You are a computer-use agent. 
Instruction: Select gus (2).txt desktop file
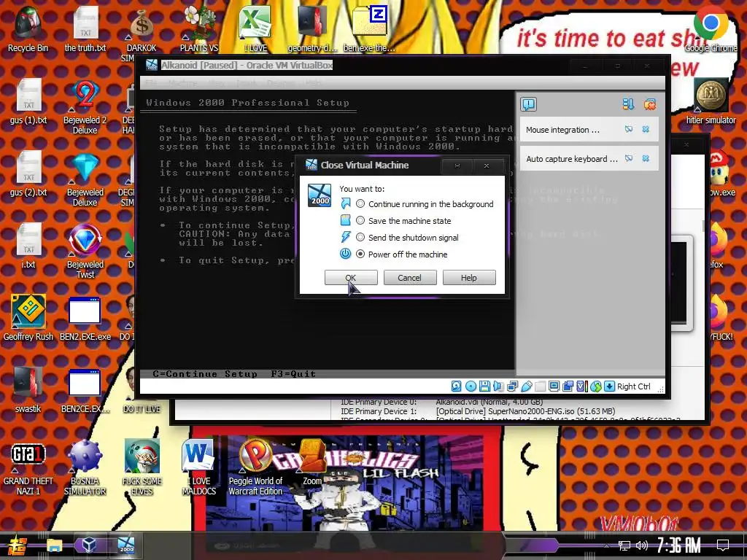(x=28, y=175)
